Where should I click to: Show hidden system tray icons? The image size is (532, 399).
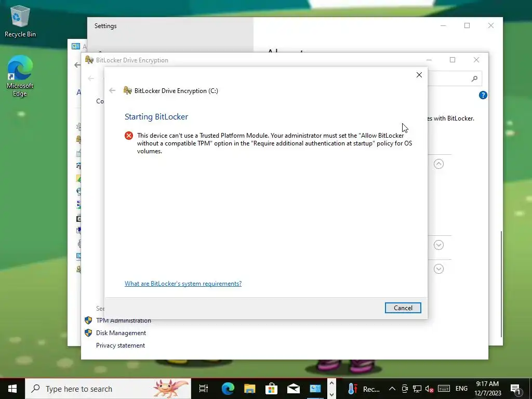(x=392, y=389)
